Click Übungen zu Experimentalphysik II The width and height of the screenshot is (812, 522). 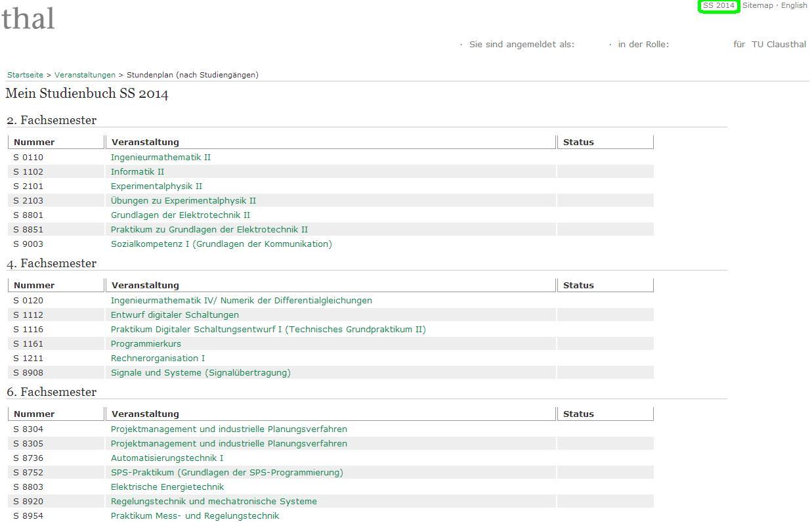183,201
